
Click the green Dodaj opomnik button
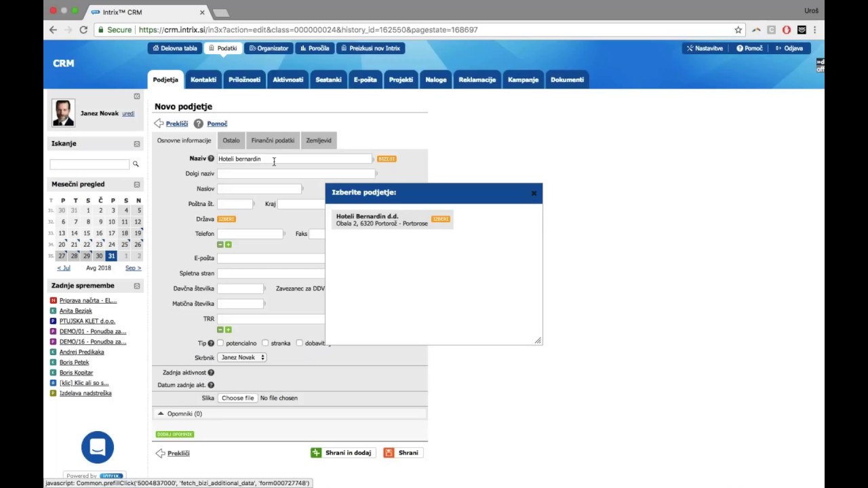(x=175, y=434)
